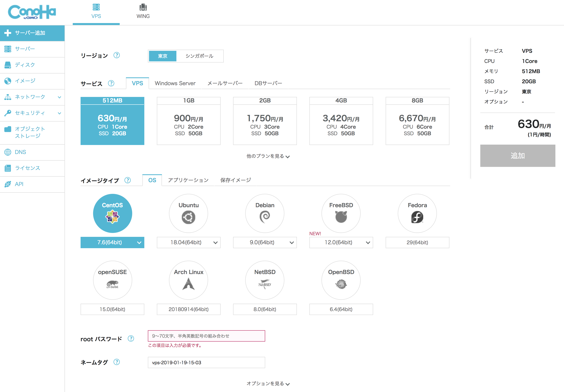Open サーバー in the sidebar
Image resolution: width=564 pixels, height=392 pixels.
(x=32, y=49)
